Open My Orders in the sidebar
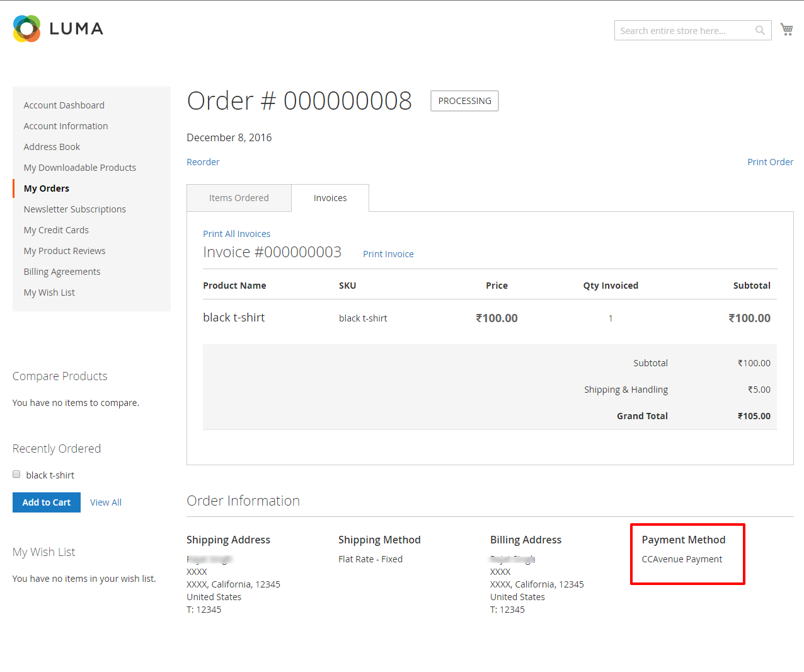 (46, 188)
